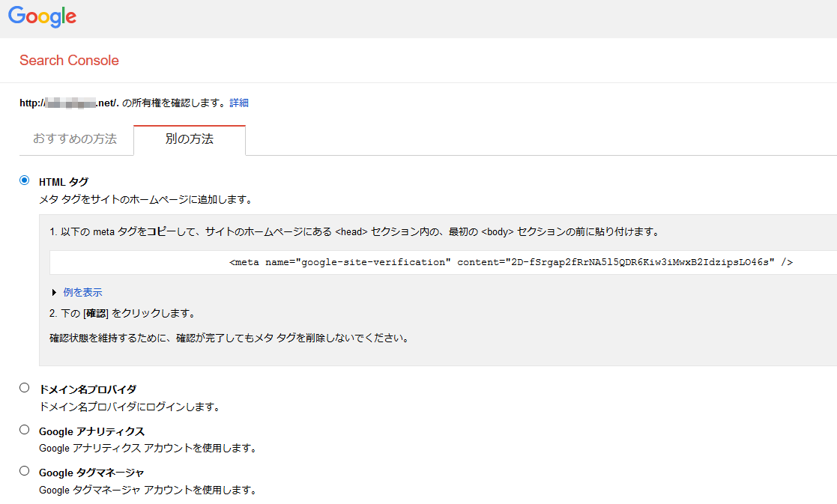Select the HTML タグ radio button

tap(25, 180)
